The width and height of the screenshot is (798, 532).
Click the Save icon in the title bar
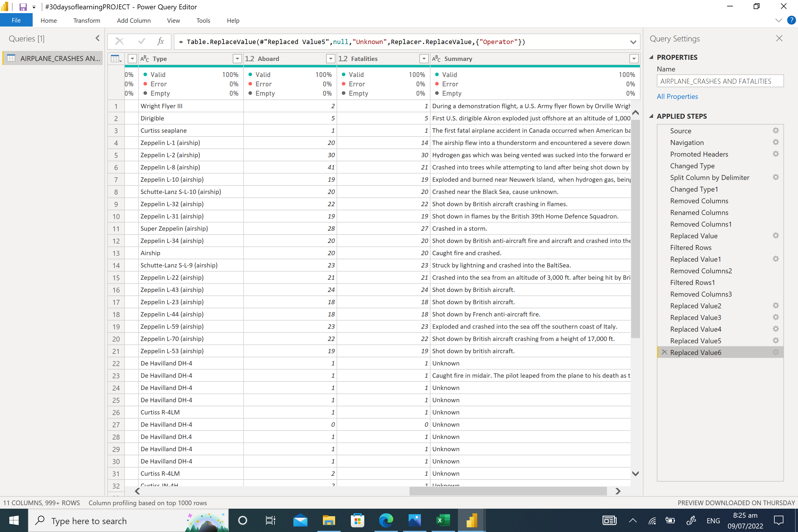23,6
